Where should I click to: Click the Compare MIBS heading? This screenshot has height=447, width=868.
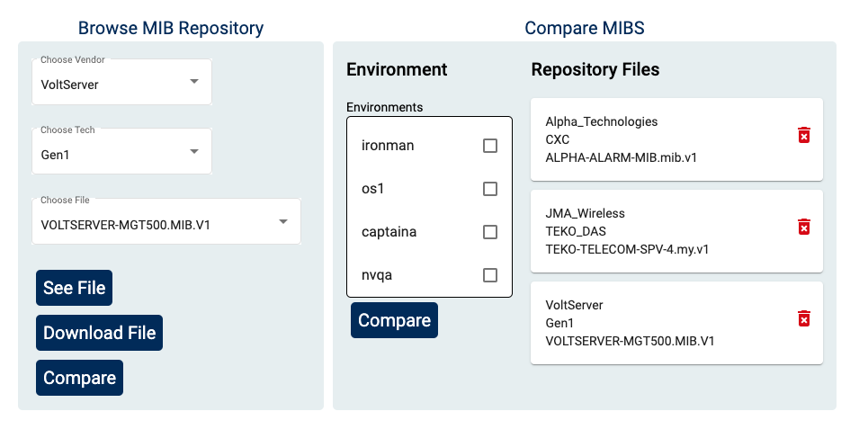(x=584, y=28)
